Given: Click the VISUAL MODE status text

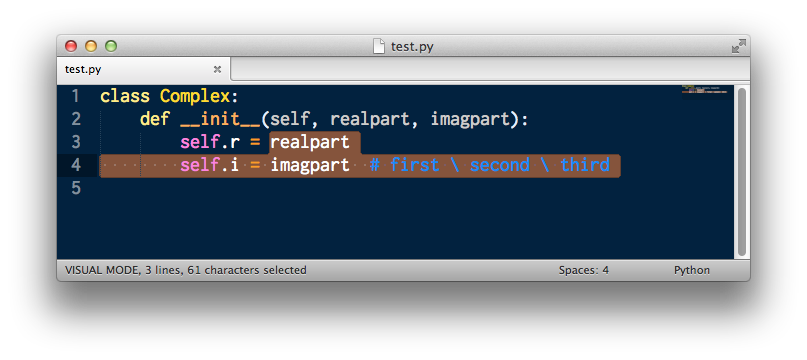Looking at the screenshot, I should tap(101, 270).
